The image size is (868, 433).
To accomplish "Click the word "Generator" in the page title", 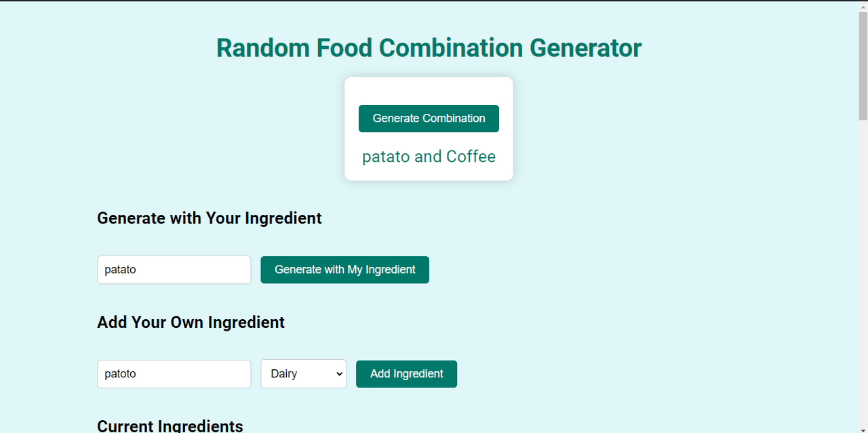I will [x=585, y=48].
